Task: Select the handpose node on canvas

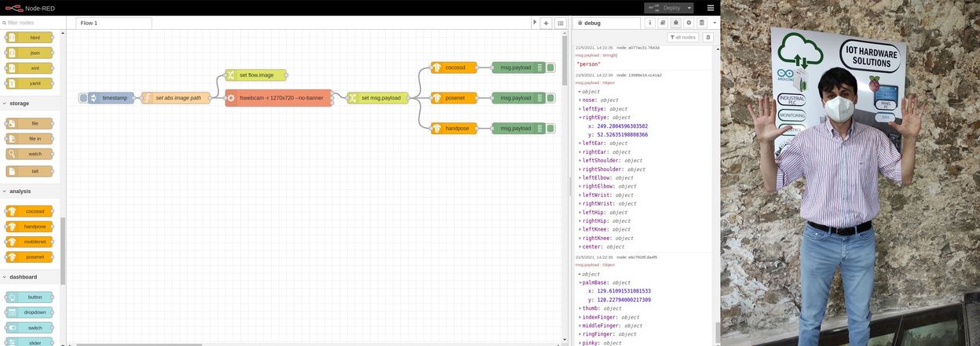Action: (x=454, y=128)
